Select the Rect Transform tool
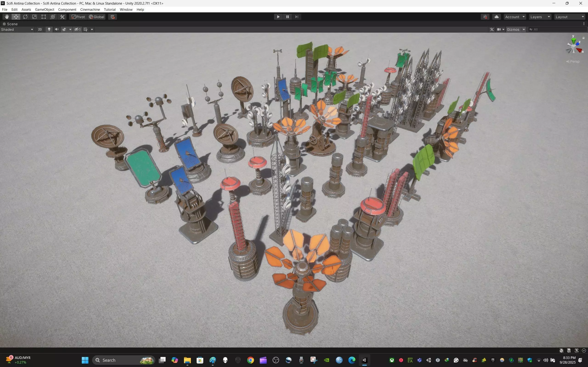The height and width of the screenshot is (367, 588). pos(43,17)
